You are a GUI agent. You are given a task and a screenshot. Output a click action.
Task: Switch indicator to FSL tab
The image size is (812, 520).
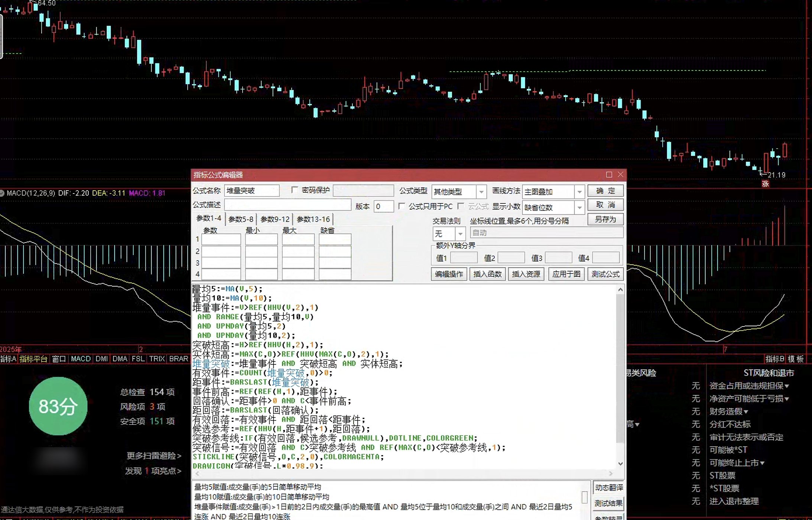(138, 359)
